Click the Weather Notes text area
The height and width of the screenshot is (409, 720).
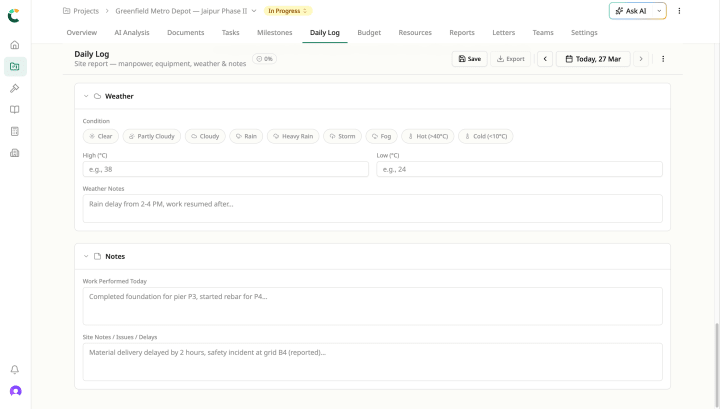tap(372, 209)
